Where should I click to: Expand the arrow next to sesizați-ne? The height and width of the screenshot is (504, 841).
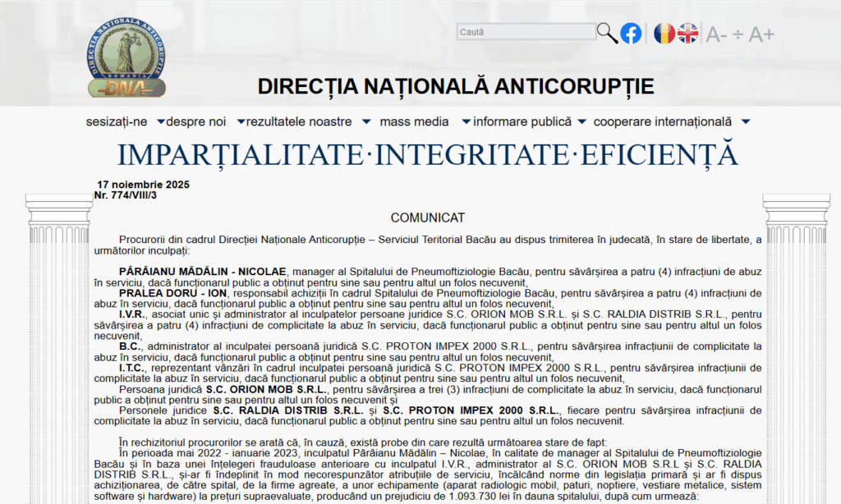click(x=161, y=121)
